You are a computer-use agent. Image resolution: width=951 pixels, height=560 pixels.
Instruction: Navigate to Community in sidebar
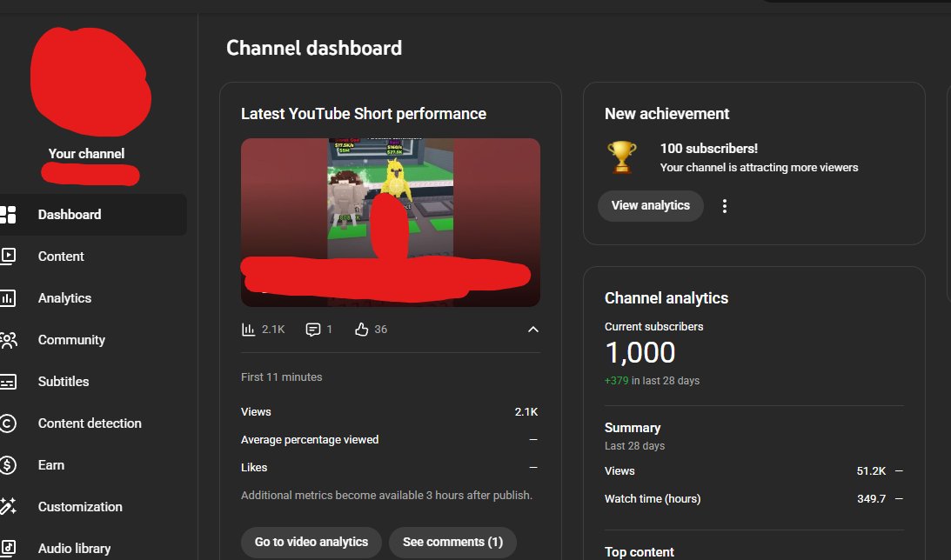(71, 340)
